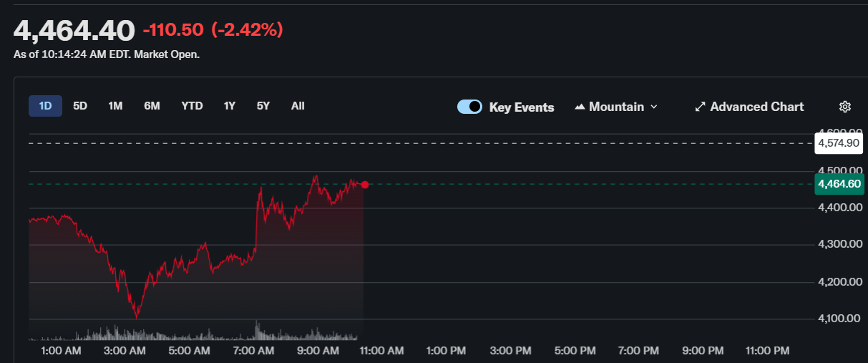868x363 pixels.
Task: Click the volume bars near 7:00 AM
Action: click(256, 331)
